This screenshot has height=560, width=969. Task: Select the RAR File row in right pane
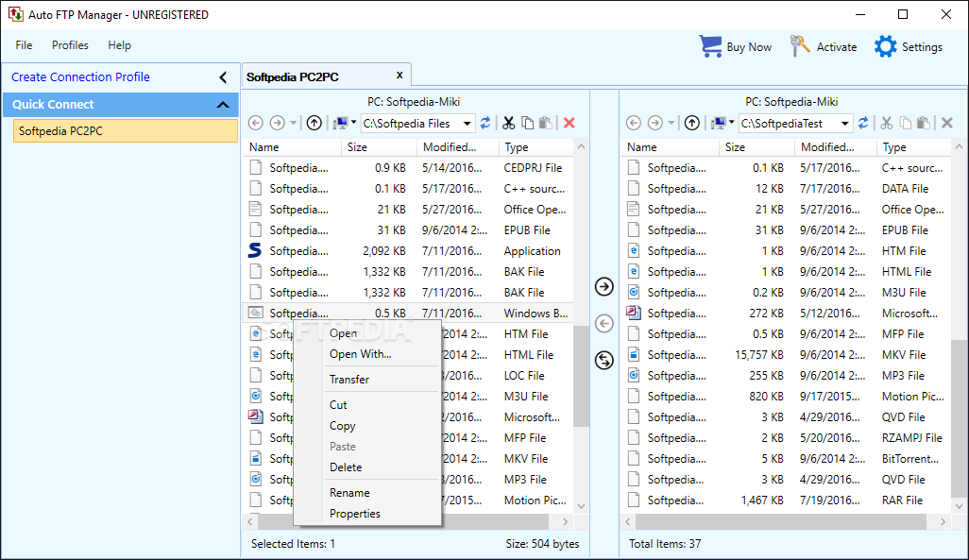(x=786, y=501)
